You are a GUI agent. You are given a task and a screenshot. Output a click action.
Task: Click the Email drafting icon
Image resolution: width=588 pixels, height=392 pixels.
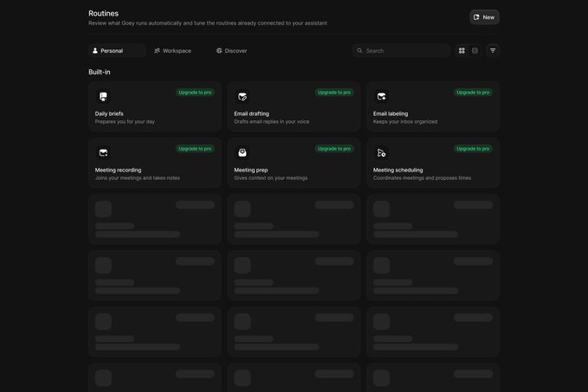point(242,97)
